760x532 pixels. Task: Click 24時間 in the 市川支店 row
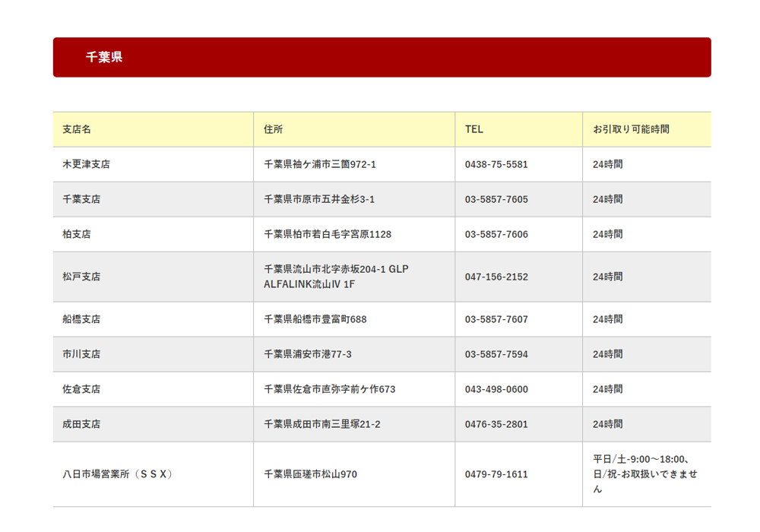click(x=608, y=354)
